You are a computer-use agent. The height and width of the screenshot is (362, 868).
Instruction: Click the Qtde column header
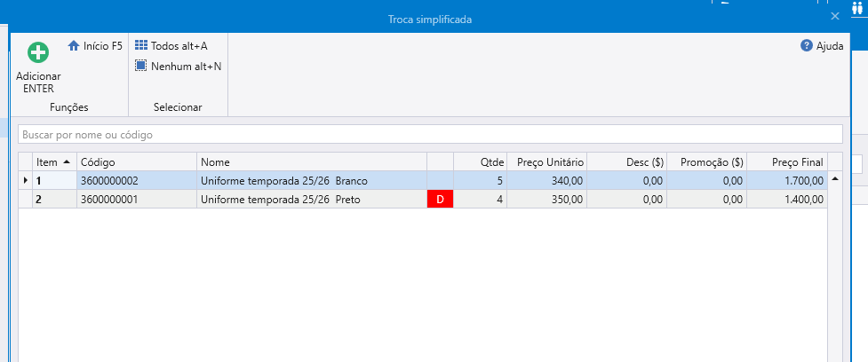click(481, 162)
